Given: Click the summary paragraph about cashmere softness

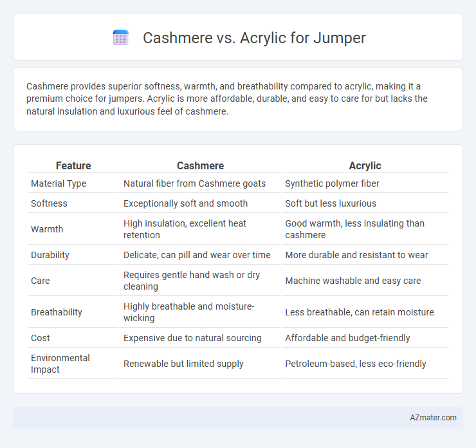Looking at the screenshot, I should pyautogui.click(x=227, y=98).
